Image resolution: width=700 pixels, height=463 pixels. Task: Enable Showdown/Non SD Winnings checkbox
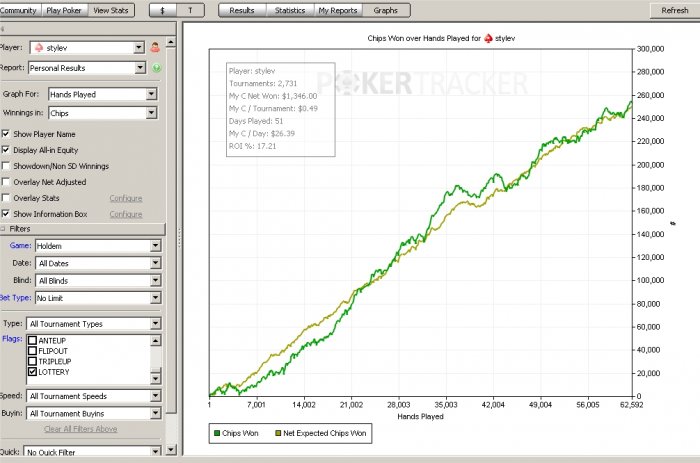[x=5, y=166]
